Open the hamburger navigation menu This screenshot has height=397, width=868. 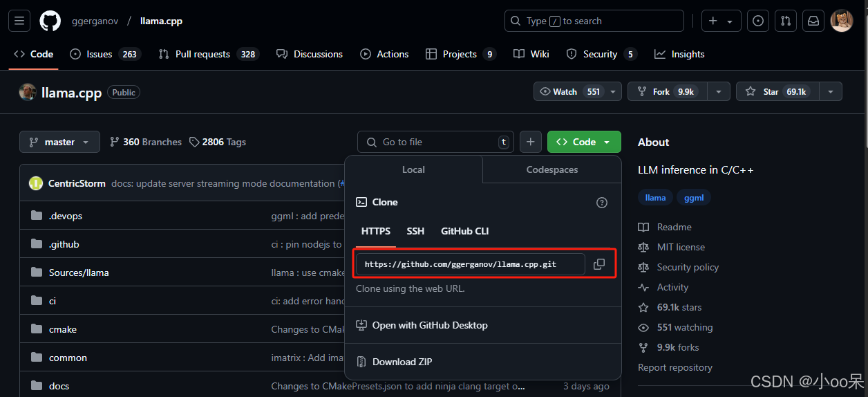click(x=19, y=21)
